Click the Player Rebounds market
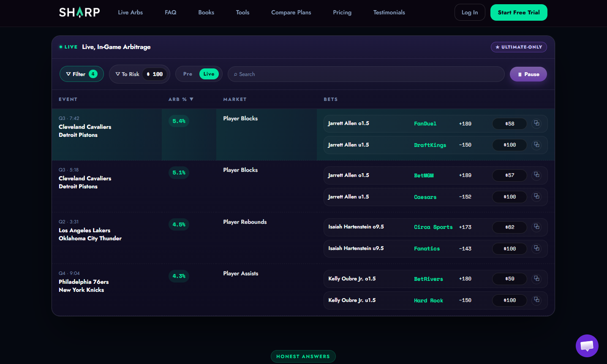607x364 pixels. (245, 222)
